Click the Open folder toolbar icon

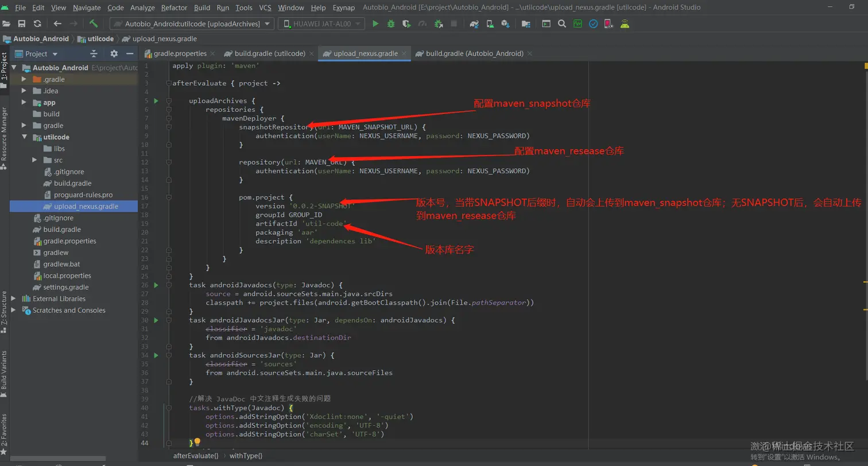coord(6,24)
